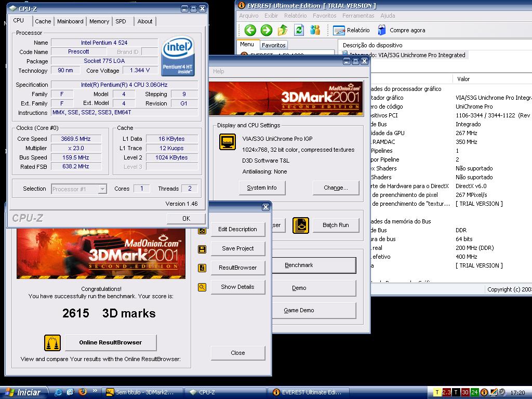Switch to CPU-Z taskbar item
532x399 pixels.
tap(225, 392)
